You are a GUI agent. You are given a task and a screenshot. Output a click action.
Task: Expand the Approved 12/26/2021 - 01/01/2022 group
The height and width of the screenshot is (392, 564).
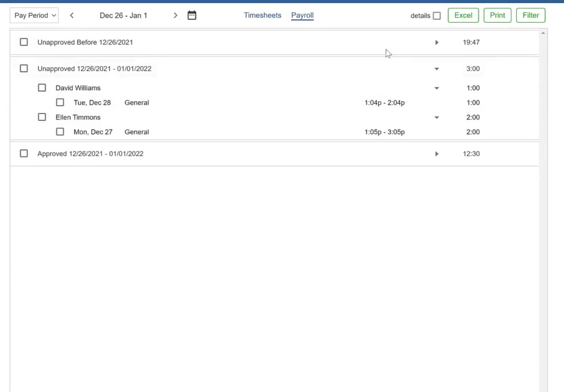(x=437, y=154)
